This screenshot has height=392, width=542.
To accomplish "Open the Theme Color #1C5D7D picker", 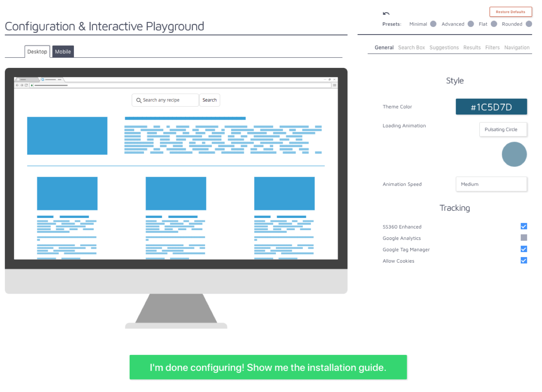I will (x=491, y=107).
